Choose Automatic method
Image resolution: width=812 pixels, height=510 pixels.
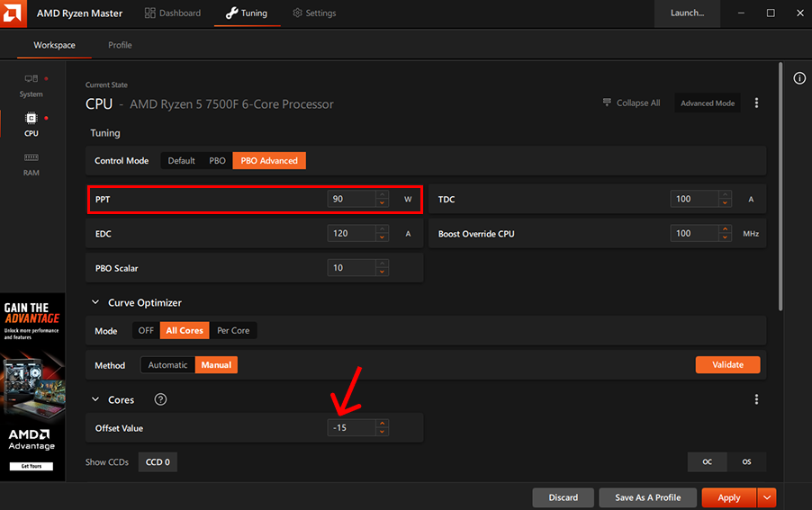coord(167,365)
